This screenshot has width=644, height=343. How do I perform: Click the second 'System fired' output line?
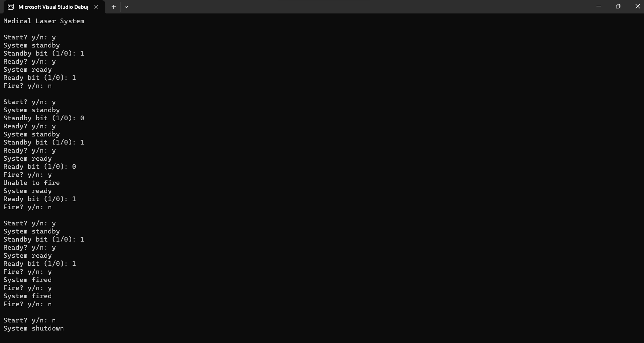click(28, 296)
